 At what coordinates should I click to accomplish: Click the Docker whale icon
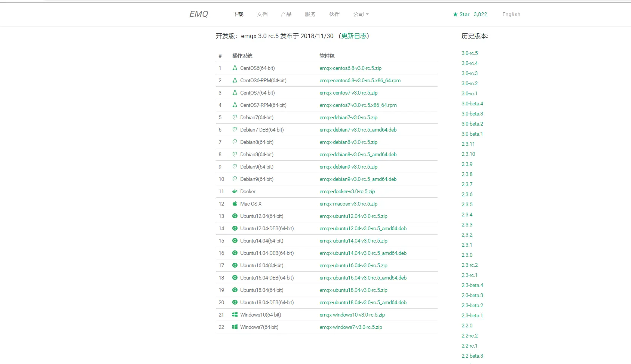pyautogui.click(x=235, y=191)
